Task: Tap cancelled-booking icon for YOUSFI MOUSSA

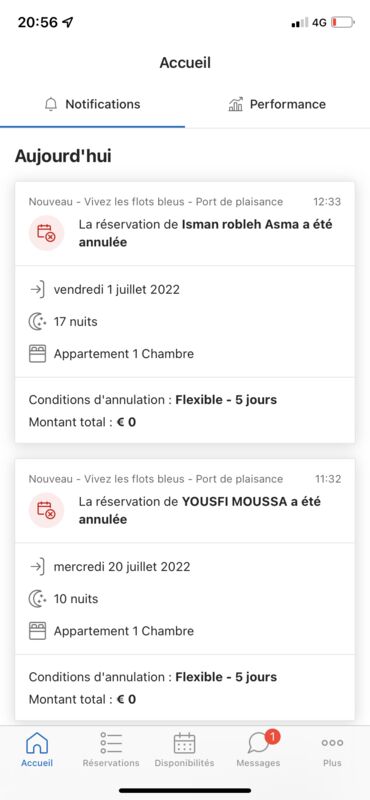Action: [x=46, y=510]
